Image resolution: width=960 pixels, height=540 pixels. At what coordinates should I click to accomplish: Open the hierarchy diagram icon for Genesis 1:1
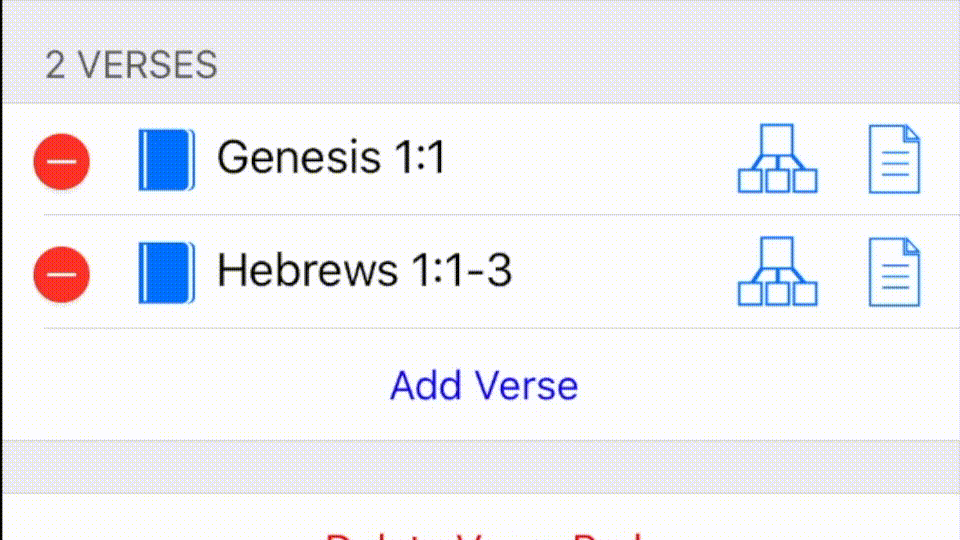coord(777,159)
